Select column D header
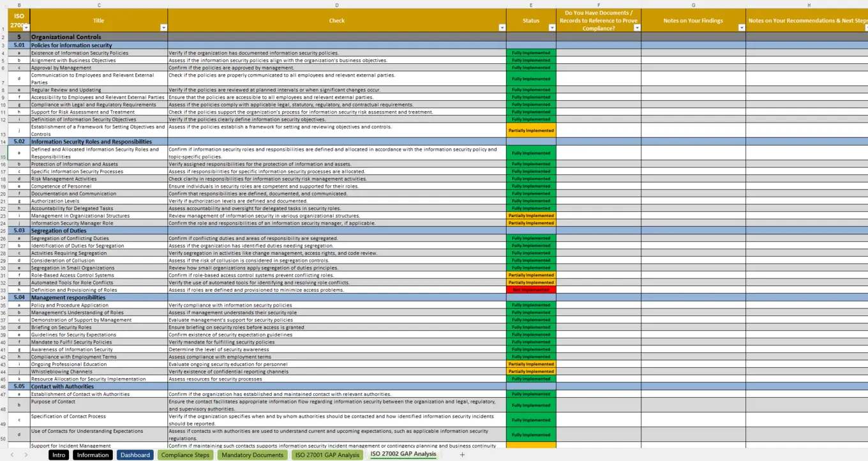 337,5
